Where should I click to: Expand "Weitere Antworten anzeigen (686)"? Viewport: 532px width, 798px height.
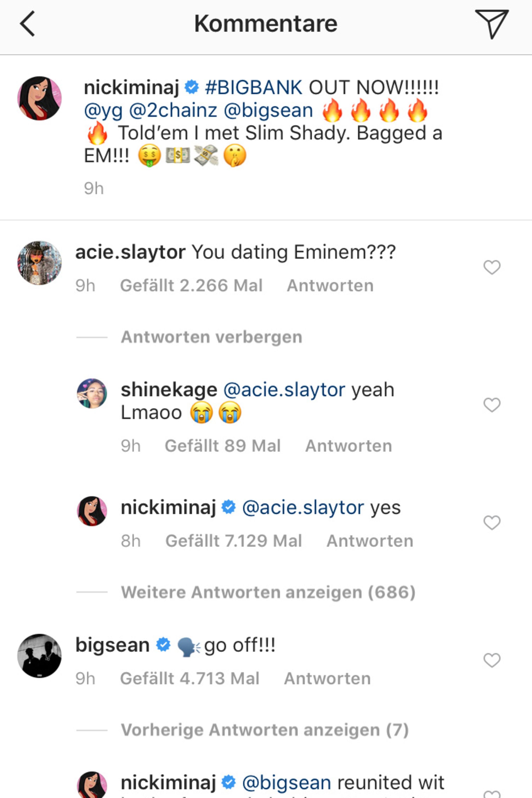coord(268,592)
